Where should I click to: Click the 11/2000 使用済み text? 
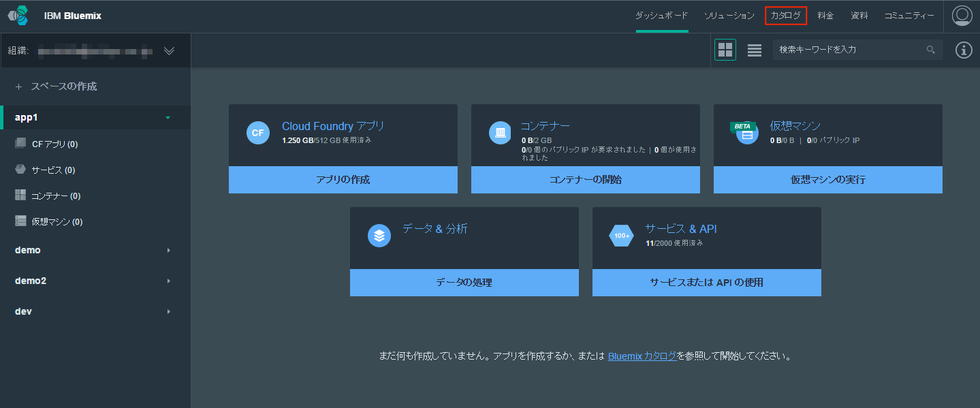[674, 243]
